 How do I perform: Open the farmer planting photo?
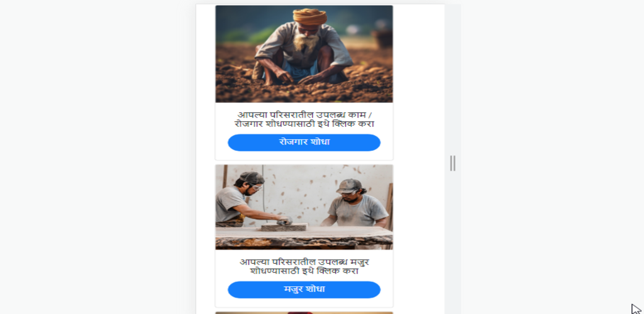pyautogui.click(x=304, y=54)
